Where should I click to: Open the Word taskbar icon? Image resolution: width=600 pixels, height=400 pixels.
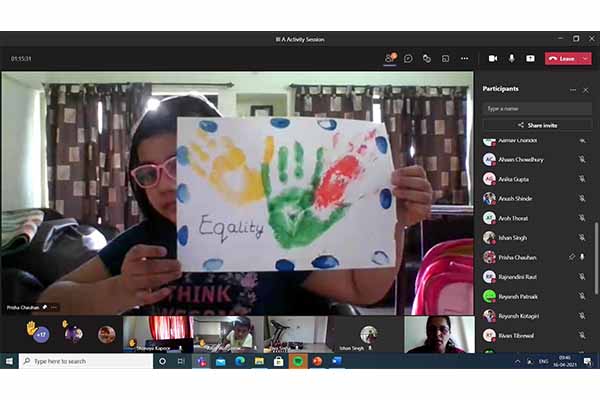tap(337, 361)
